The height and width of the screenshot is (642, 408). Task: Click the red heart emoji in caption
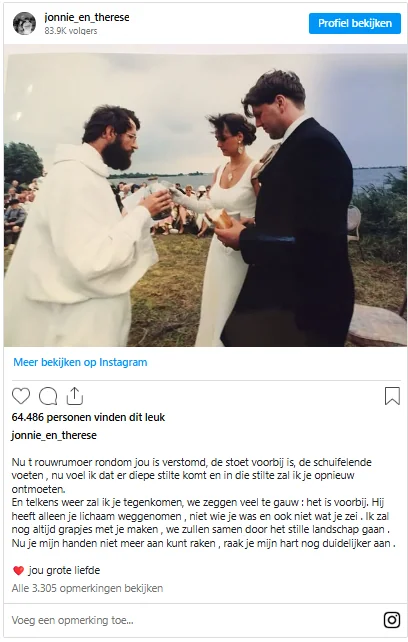coord(18,570)
